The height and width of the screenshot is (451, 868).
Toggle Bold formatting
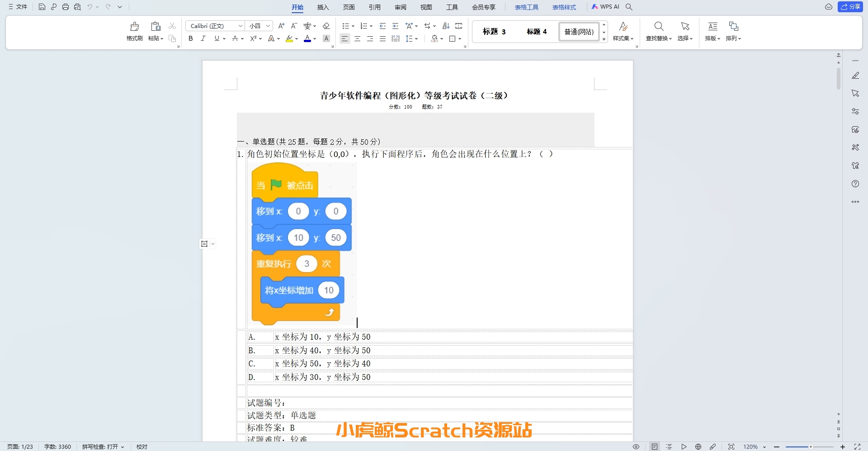(x=191, y=38)
